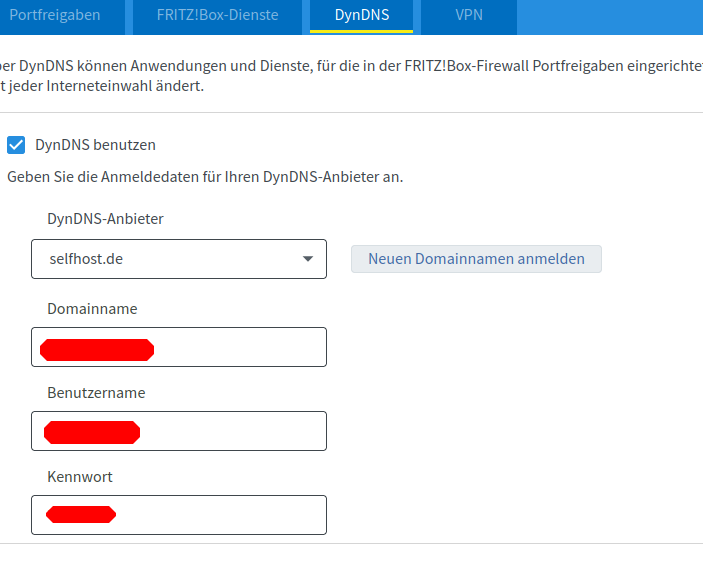Image resolution: width=703 pixels, height=585 pixels.
Task: Select the DynDNS tab
Action: tap(362, 16)
